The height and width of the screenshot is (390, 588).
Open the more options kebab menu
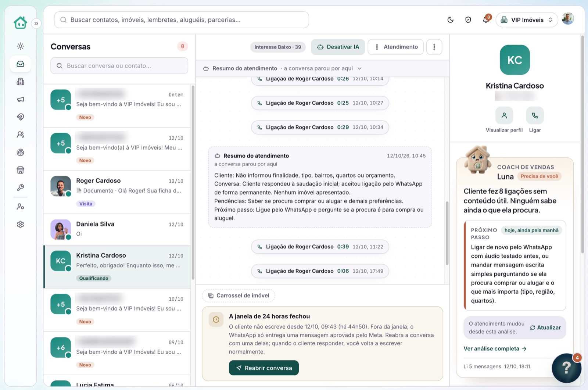click(434, 47)
